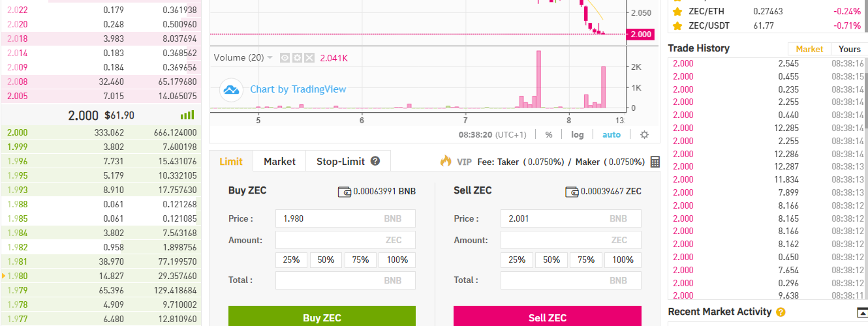Click the ZEC wallet icon under Sell
Image resolution: width=868 pixels, height=326 pixels.
tap(571, 192)
